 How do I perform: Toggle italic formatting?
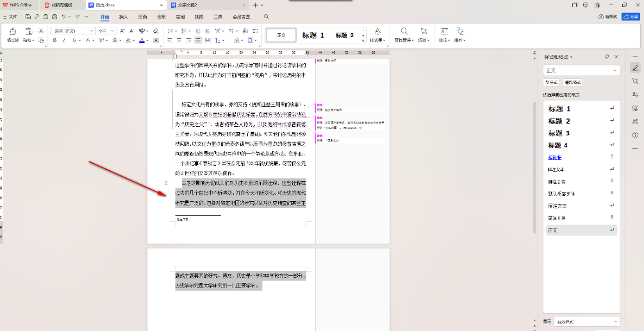click(64, 40)
